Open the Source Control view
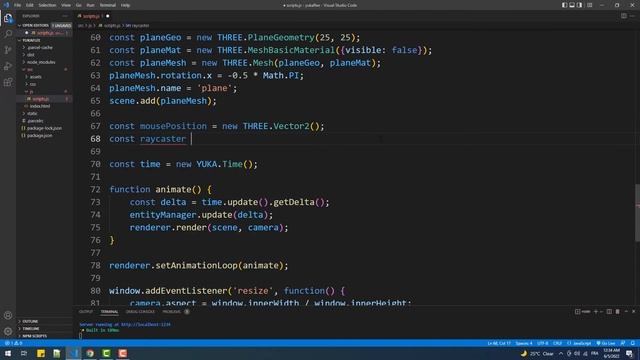Screen dimensions: 640x360 [8, 50]
